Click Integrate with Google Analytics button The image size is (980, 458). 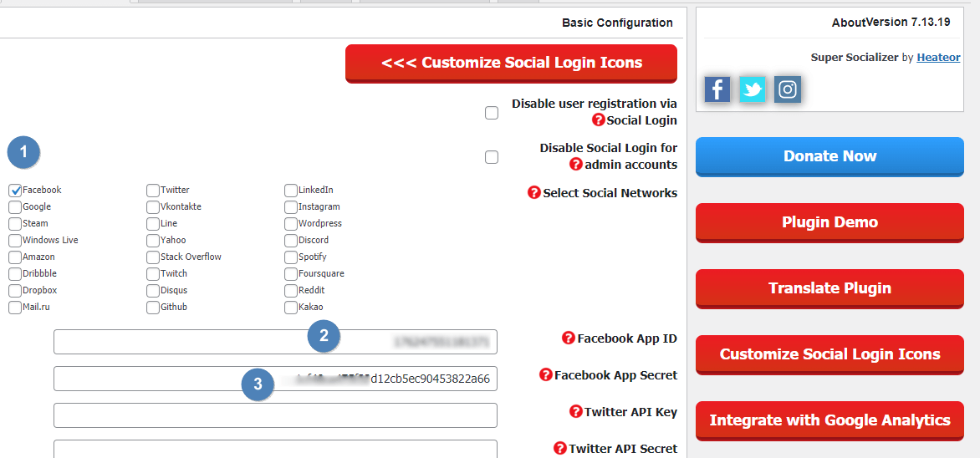830,420
